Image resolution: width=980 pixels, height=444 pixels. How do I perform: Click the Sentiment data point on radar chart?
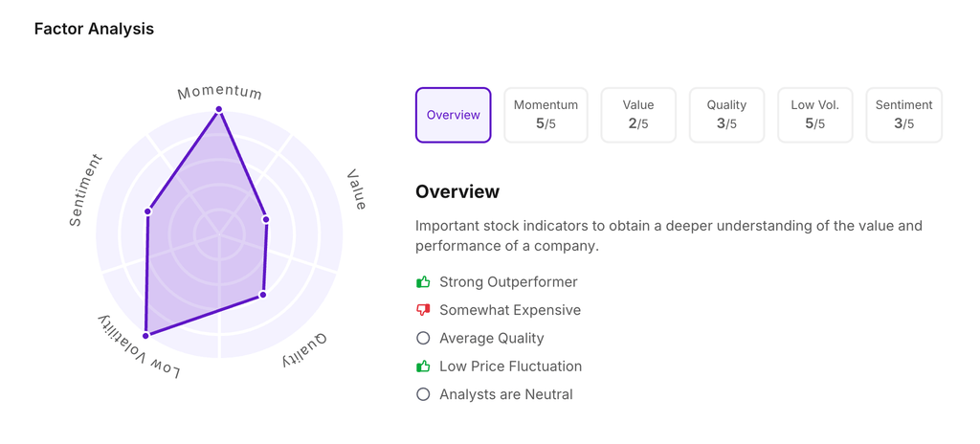pyautogui.click(x=148, y=211)
